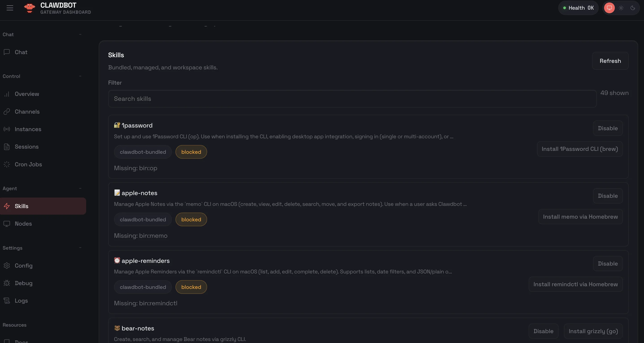Click the hamburger menu icon
The height and width of the screenshot is (343, 644).
10,8
